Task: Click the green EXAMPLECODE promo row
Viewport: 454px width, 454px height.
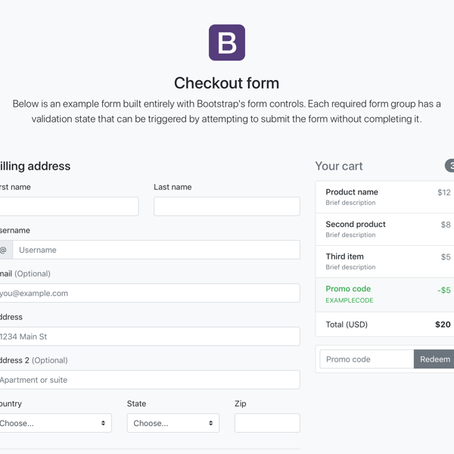Action: click(385, 295)
